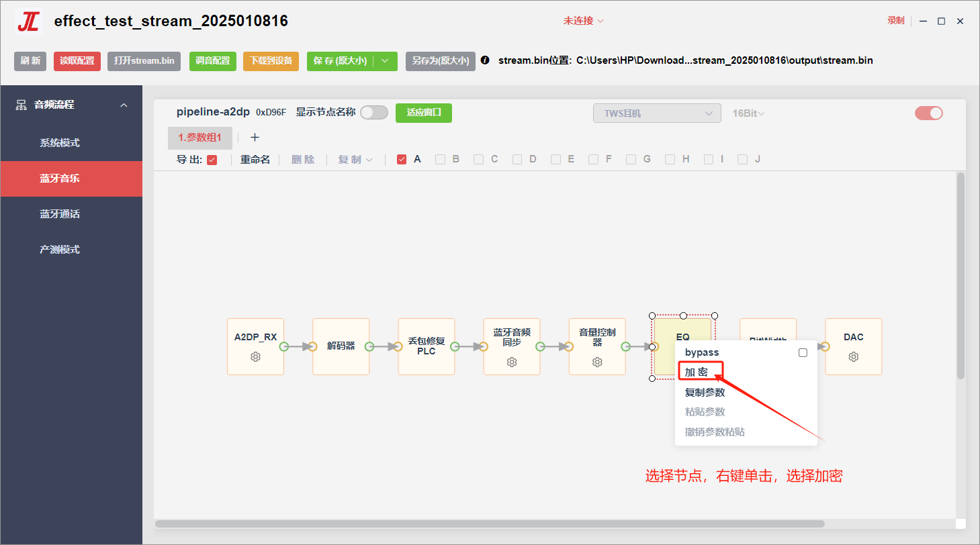Collapse the 音频流程 sidebar section
The width and height of the screenshot is (980, 545).
click(x=124, y=105)
